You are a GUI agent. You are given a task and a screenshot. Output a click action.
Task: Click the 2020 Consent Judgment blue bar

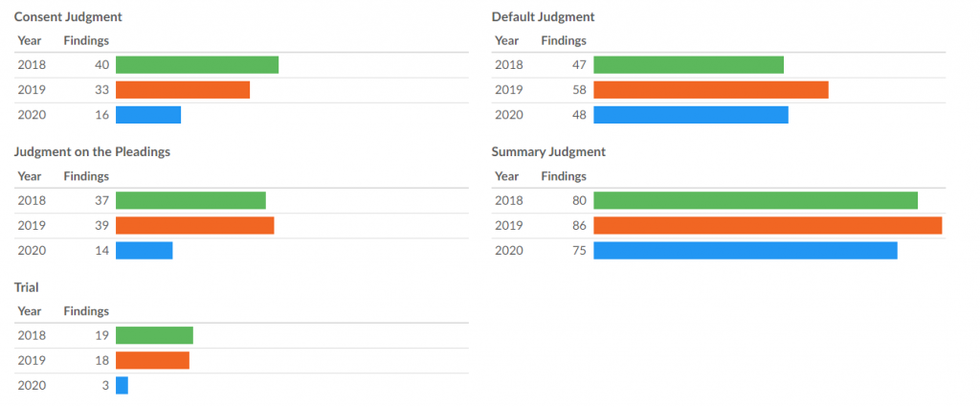pyautogui.click(x=148, y=115)
